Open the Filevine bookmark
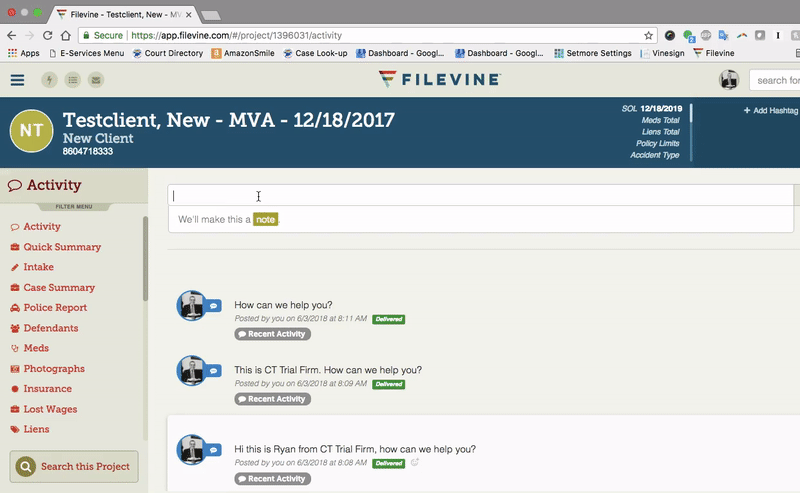The image size is (800, 493). point(714,53)
